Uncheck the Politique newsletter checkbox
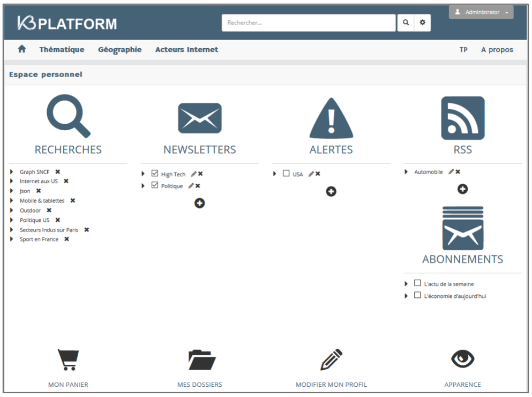532x397 pixels. coord(155,185)
